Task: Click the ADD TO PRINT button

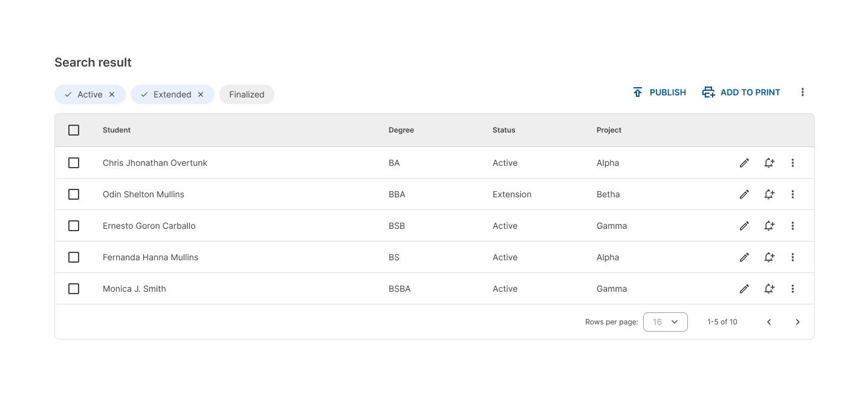Action: [741, 93]
